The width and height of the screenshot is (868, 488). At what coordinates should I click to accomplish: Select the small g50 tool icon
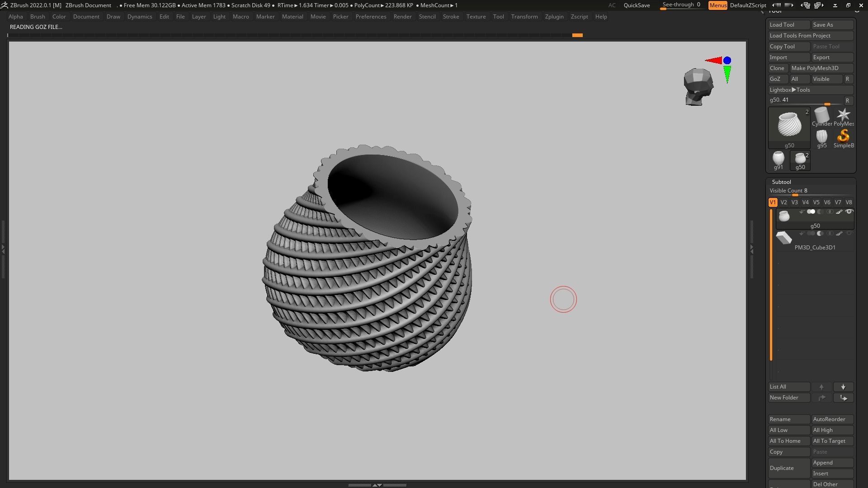point(800,160)
